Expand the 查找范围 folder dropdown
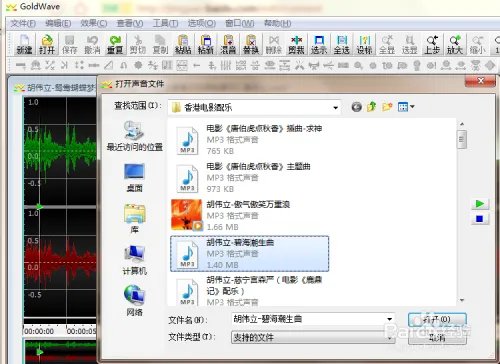The image size is (500, 364). click(x=335, y=108)
